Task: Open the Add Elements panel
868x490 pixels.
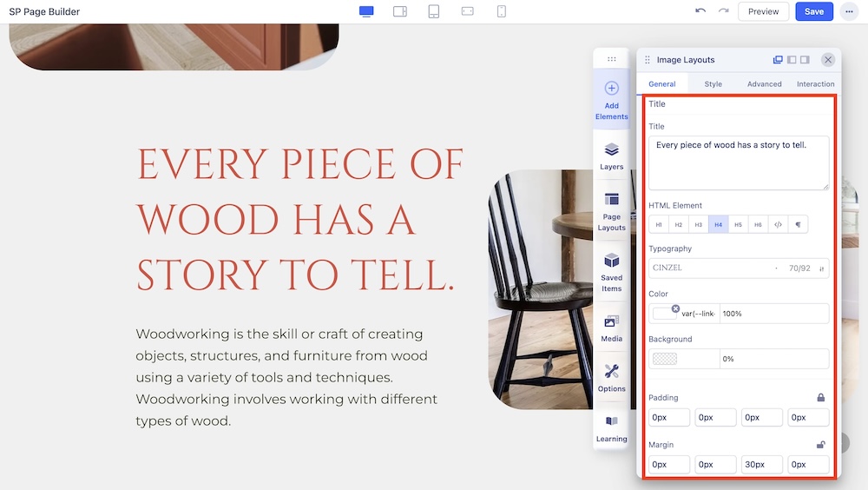Action: point(611,100)
